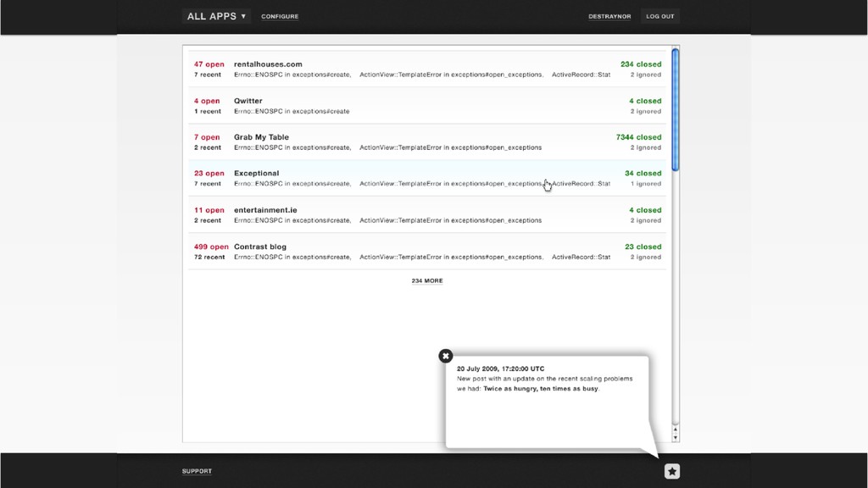The image size is (868, 488).
Task: Click scrollbar down arrow
Action: click(676, 438)
